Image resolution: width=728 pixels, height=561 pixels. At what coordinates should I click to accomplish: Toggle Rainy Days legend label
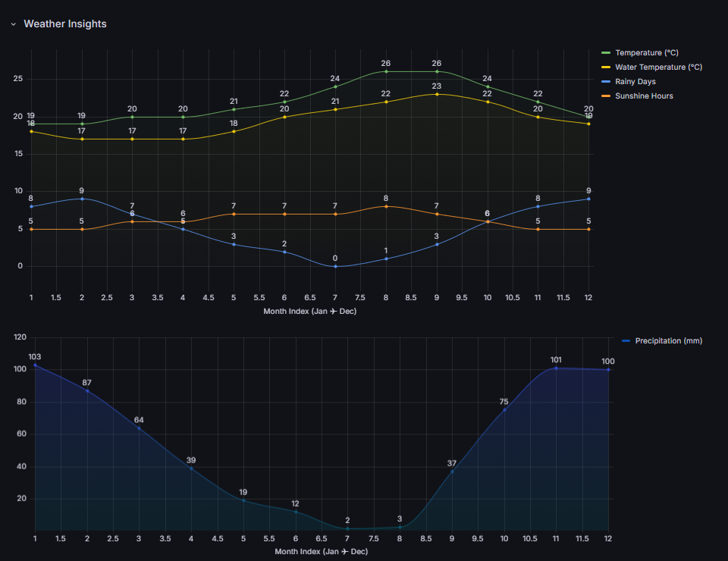tap(635, 82)
